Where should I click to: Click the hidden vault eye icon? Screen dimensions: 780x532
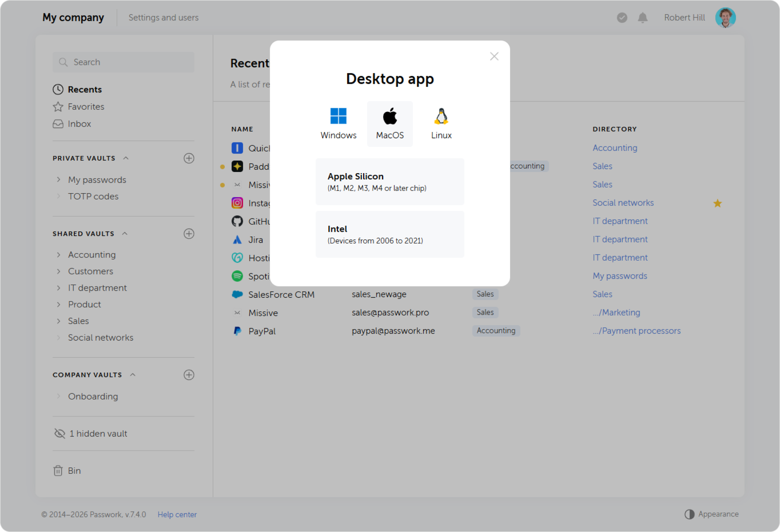(59, 433)
